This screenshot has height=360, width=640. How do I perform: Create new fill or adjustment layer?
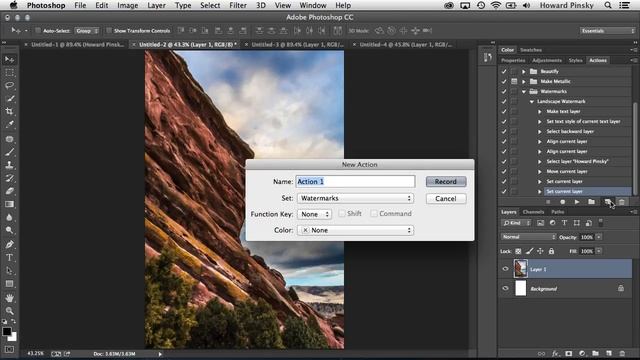coord(582,353)
